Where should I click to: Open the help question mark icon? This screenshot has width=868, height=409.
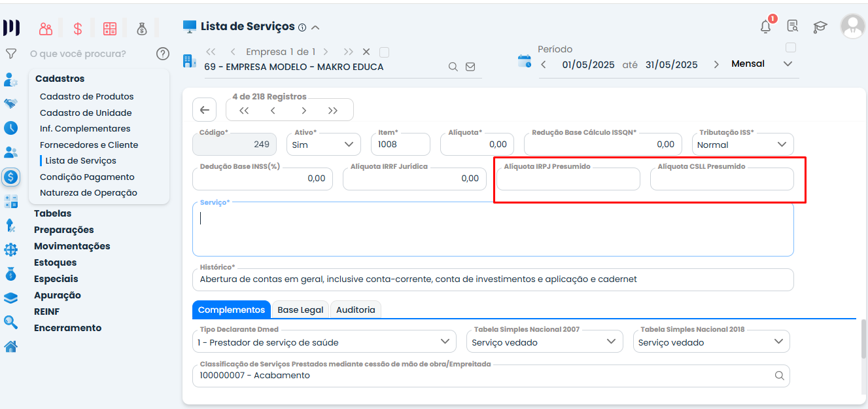163,54
